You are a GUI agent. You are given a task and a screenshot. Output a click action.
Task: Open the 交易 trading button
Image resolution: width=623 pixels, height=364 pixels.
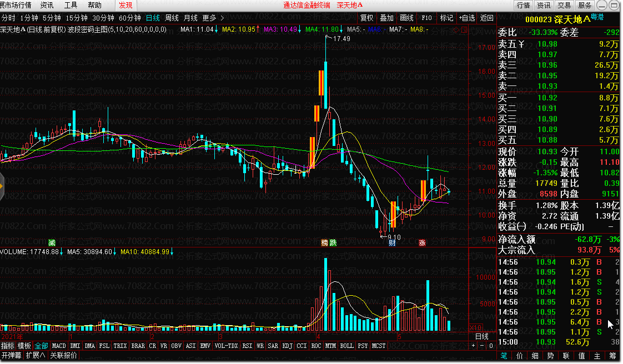pos(564,5)
